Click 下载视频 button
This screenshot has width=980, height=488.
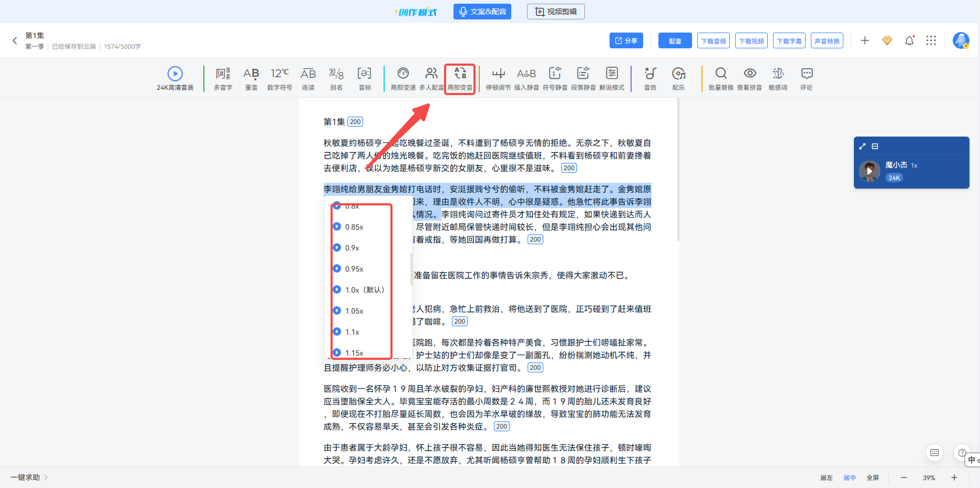point(751,40)
